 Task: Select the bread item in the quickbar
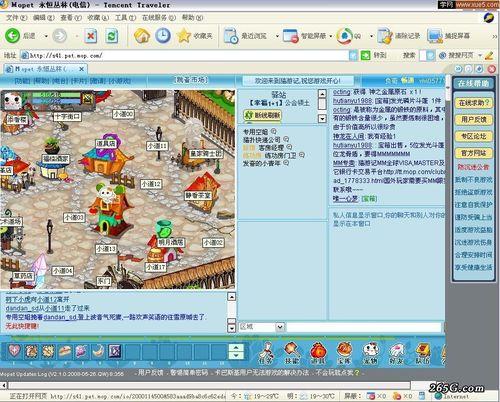click(65, 351)
